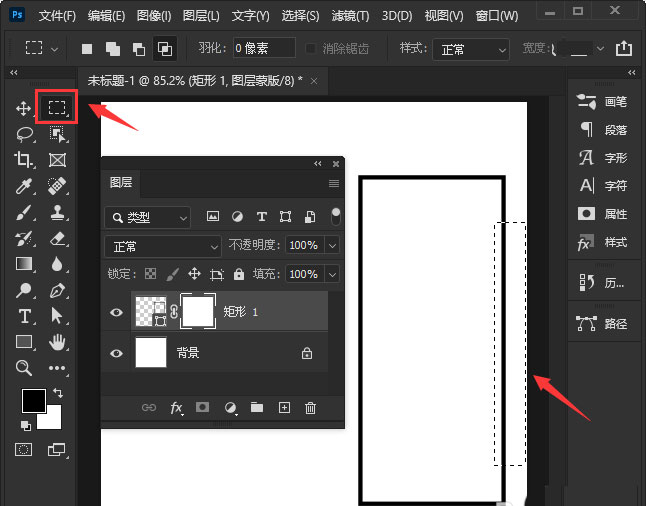Reset default foreground and background colors
This screenshot has height=506, width=646.
26,426
